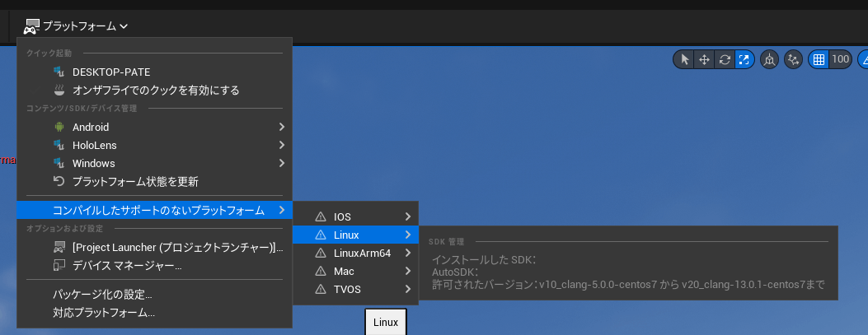This screenshot has width=868, height=335.
Task: Click the warning triangle next to LinuxArm64
Action: point(321,254)
